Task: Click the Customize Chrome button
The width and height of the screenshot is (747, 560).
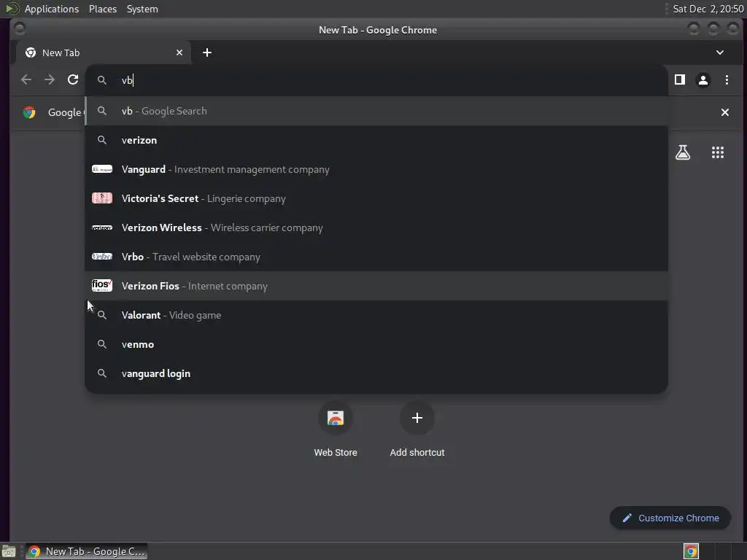Action: click(670, 518)
